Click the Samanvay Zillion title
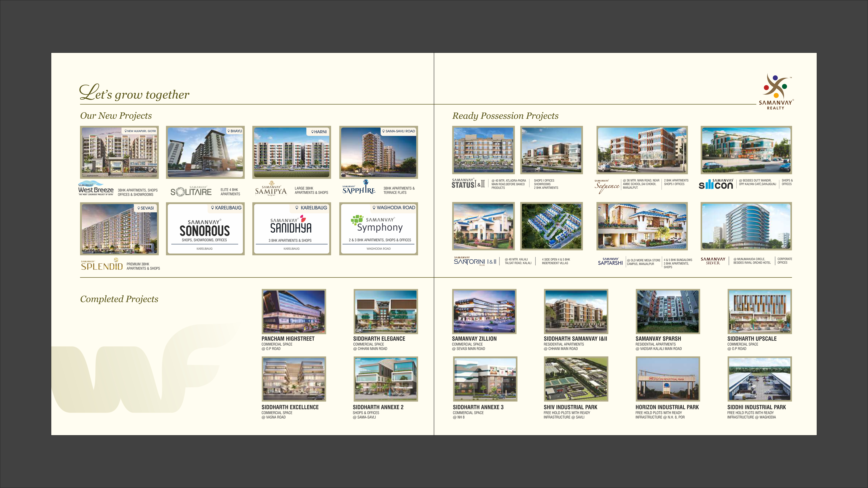 (x=474, y=339)
